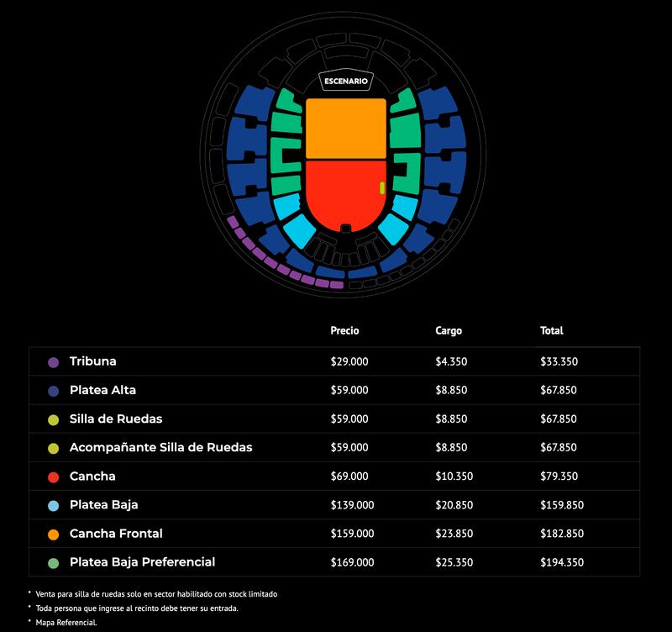Click the light blue Platea Baja dot

[x=54, y=505]
